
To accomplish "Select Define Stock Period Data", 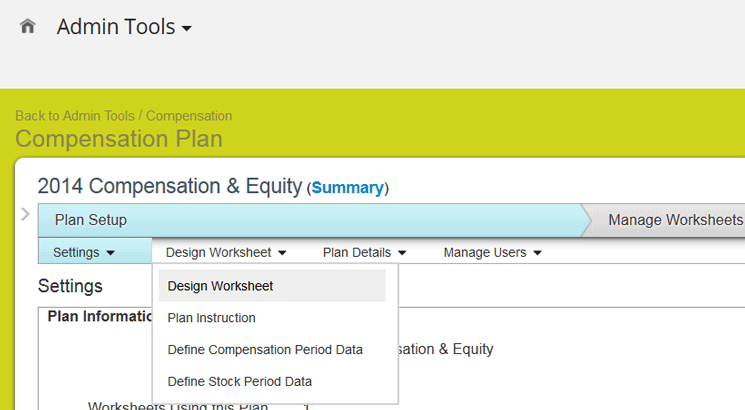I will click(240, 381).
